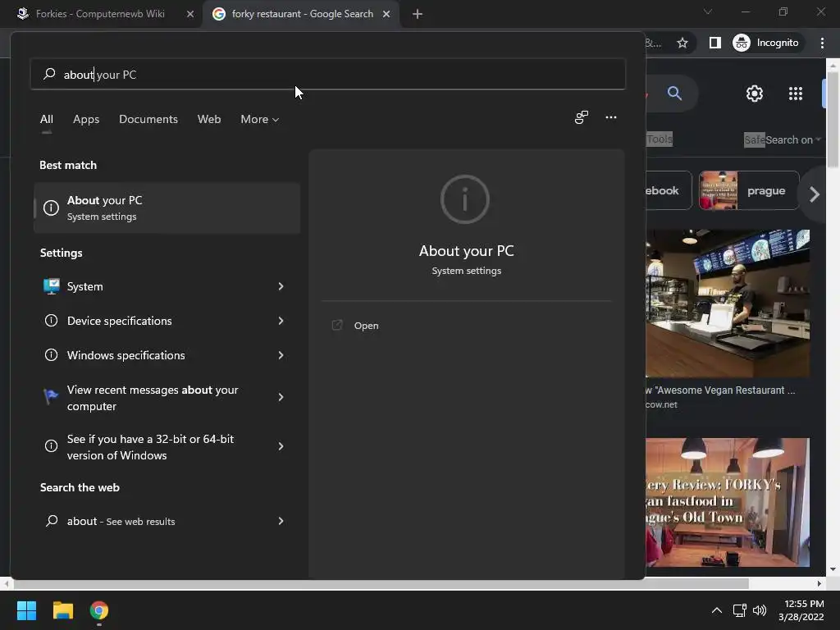840x630 pixels.
Task: Expand the 32-bit or 64-bit result arrow
Action: tap(281, 446)
